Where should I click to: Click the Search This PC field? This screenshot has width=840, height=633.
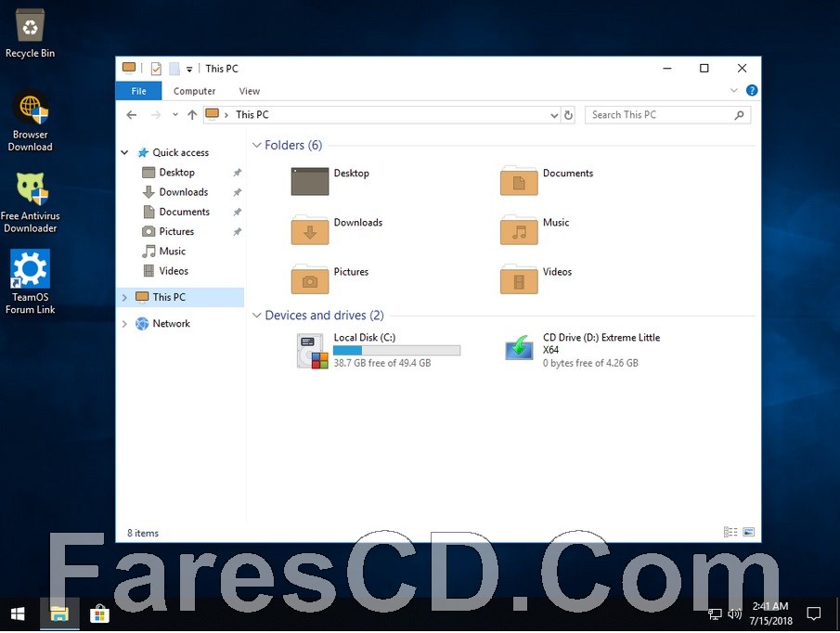[667, 115]
